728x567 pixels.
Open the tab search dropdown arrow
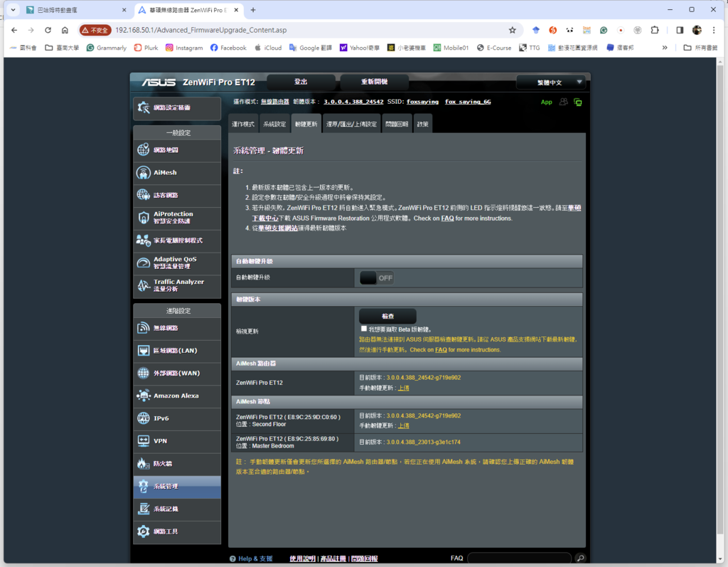click(x=13, y=10)
